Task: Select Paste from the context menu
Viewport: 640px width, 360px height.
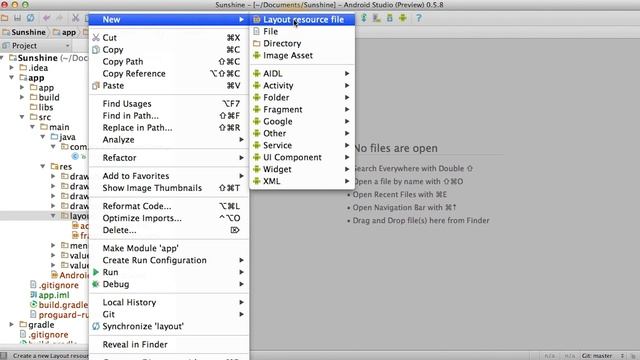Action: [169, 85]
